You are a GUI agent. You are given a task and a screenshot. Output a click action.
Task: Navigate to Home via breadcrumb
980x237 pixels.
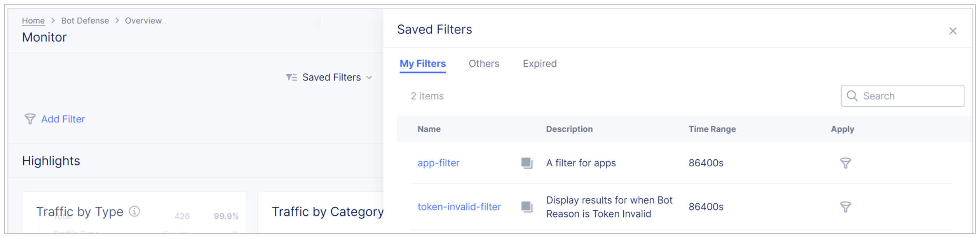coord(33,21)
